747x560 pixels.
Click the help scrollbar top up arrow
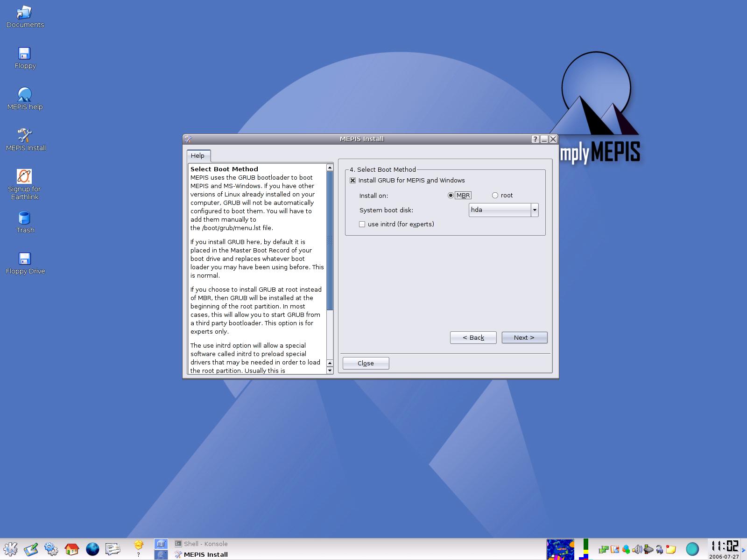click(330, 168)
